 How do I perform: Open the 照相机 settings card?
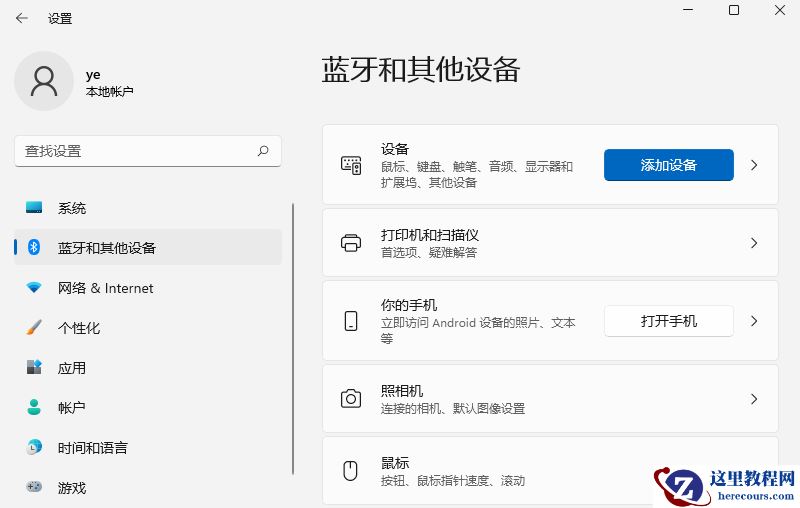pos(551,399)
